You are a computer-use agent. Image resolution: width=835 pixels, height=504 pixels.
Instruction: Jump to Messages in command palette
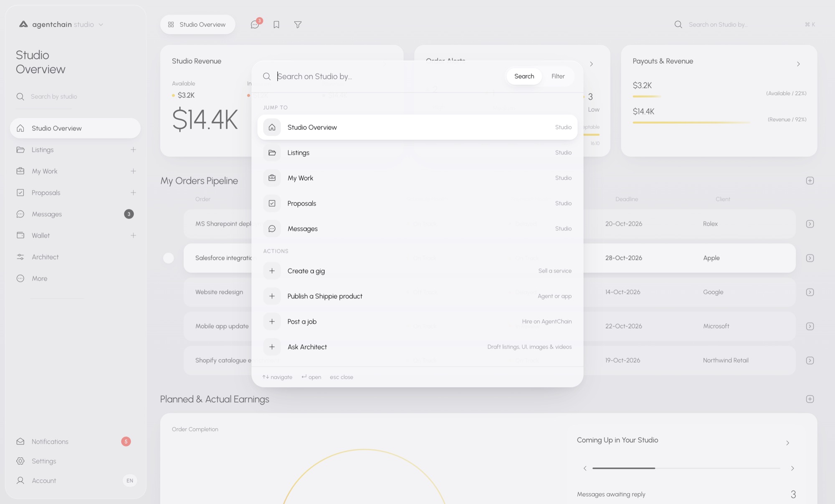pos(417,229)
